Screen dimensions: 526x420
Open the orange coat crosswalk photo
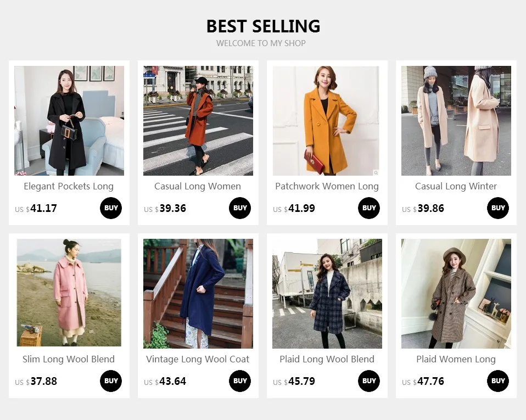pos(198,121)
